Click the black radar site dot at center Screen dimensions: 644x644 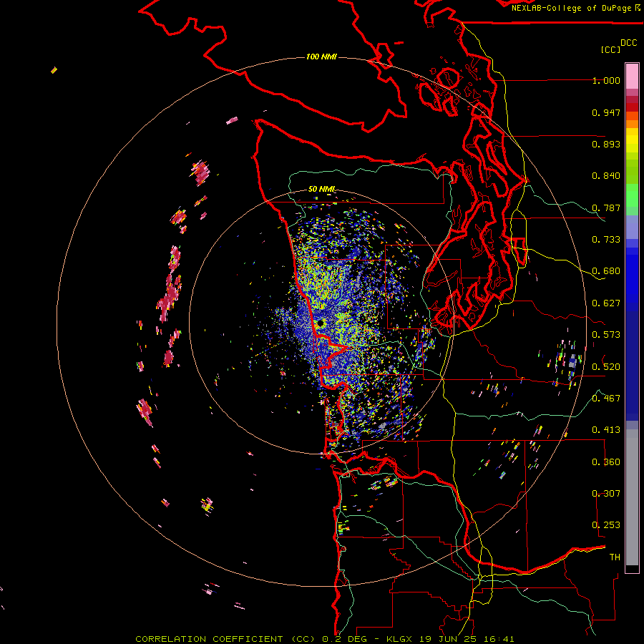(x=321, y=323)
